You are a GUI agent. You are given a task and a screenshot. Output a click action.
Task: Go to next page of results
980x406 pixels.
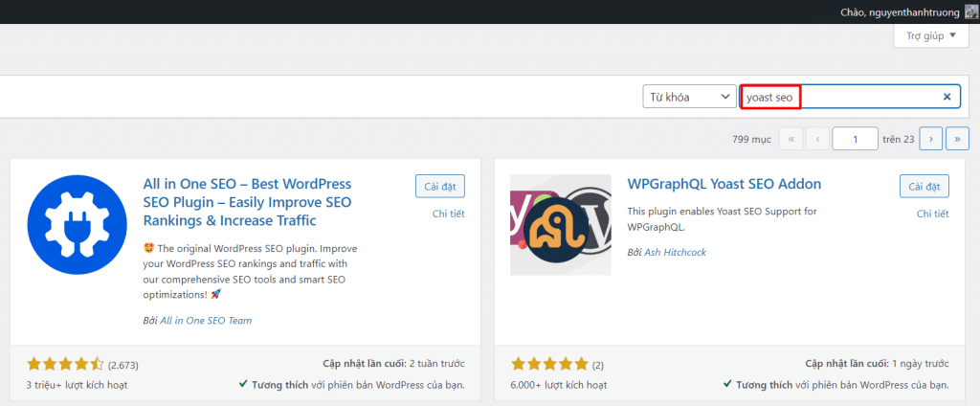931,139
